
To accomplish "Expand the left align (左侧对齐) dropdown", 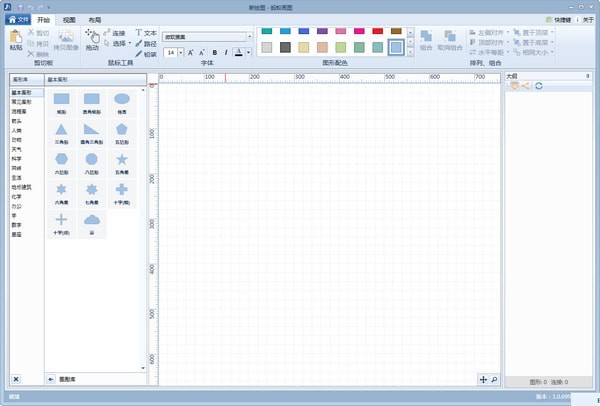I will [x=509, y=32].
